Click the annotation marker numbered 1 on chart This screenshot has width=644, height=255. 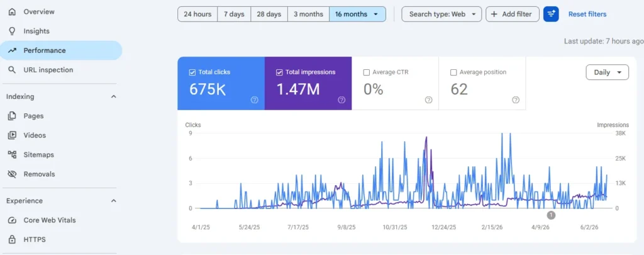[x=551, y=215]
